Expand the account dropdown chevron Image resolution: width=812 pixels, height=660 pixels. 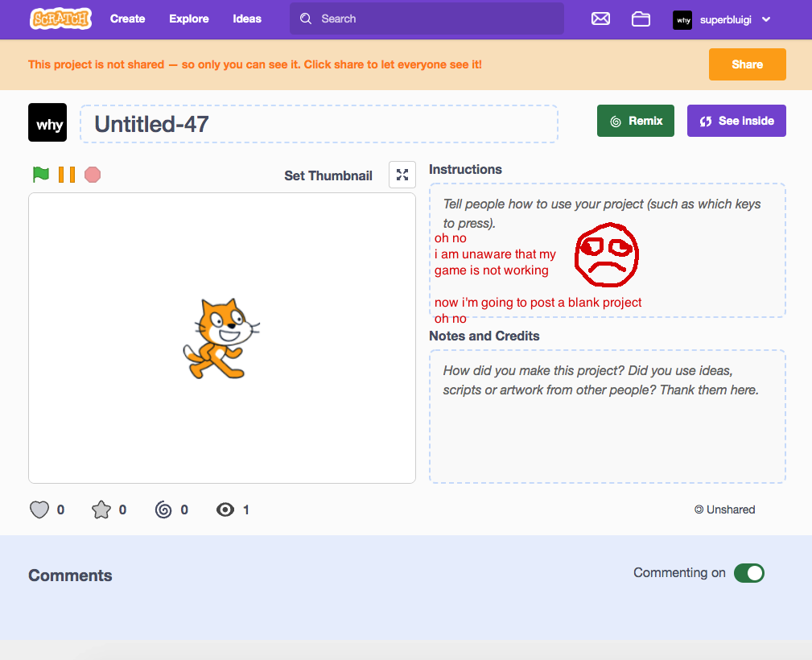click(766, 19)
